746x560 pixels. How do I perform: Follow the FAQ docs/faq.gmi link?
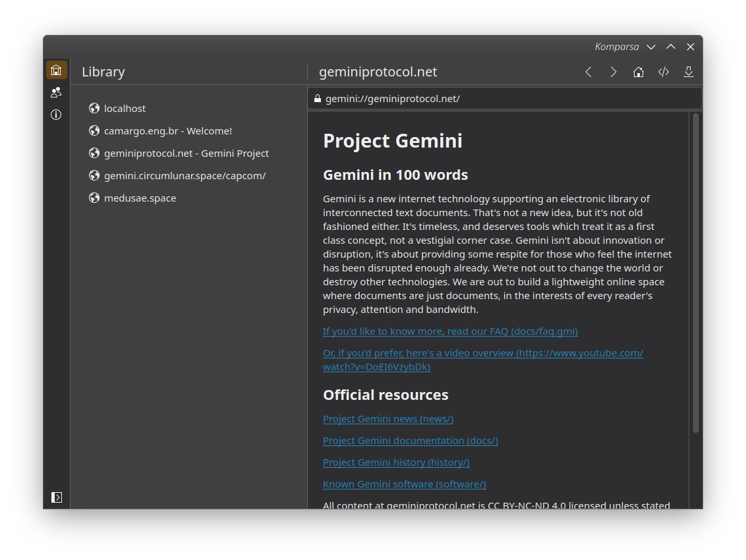click(x=450, y=331)
